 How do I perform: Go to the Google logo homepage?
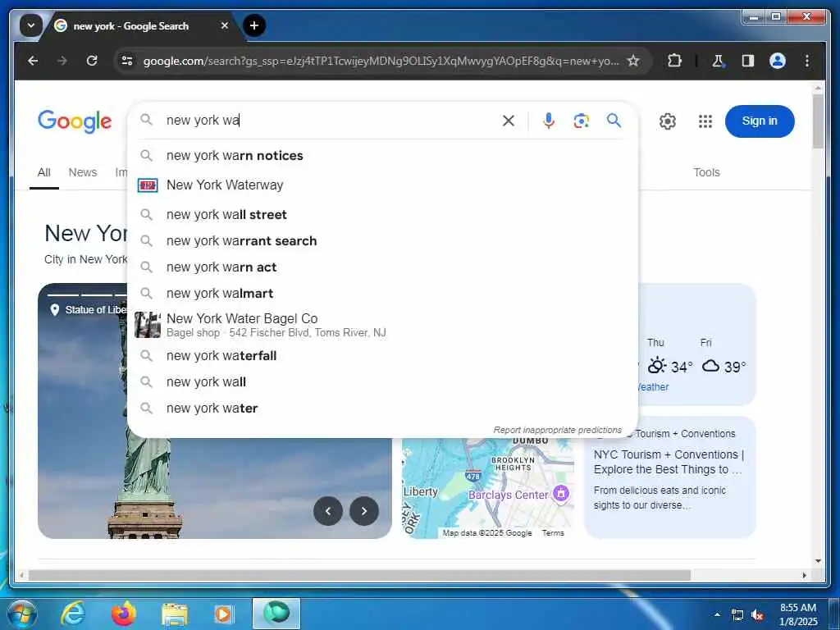(75, 121)
